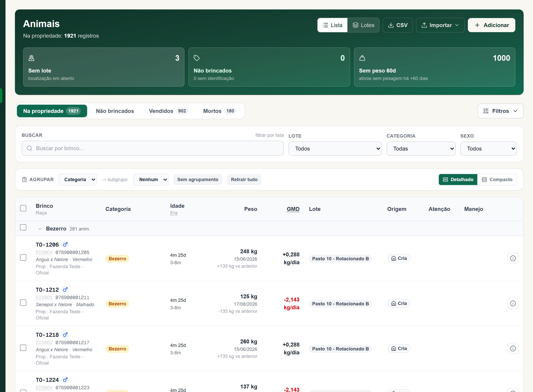
Task: Open the Sem peso 60d summary card
Action: (x=434, y=67)
